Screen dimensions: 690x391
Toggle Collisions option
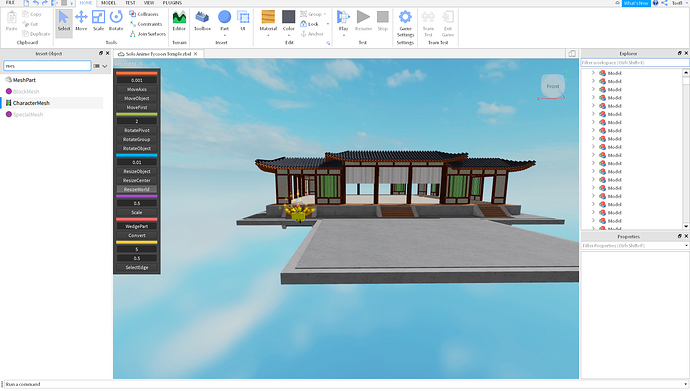tap(144, 14)
